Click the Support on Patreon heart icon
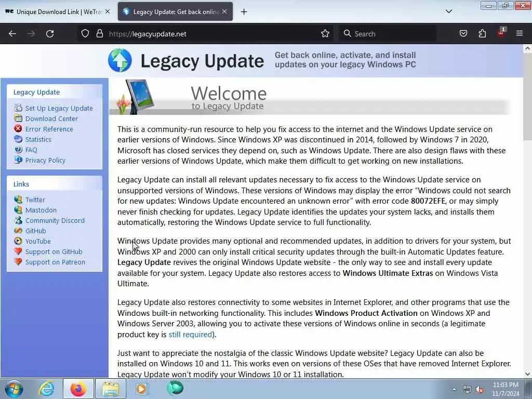This screenshot has width=532, height=399. 18,262
